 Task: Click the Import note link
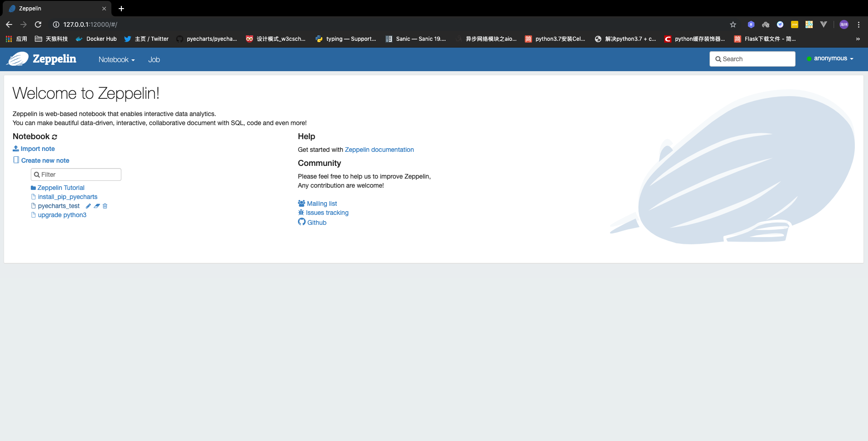tap(38, 149)
